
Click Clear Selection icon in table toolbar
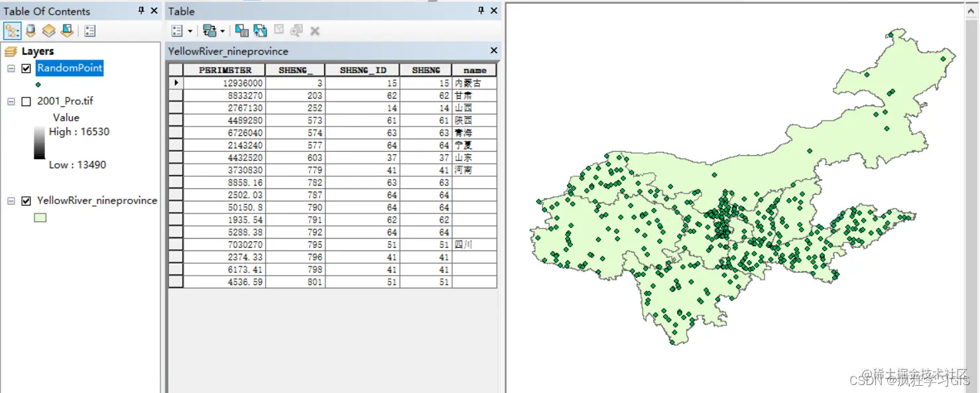click(279, 30)
